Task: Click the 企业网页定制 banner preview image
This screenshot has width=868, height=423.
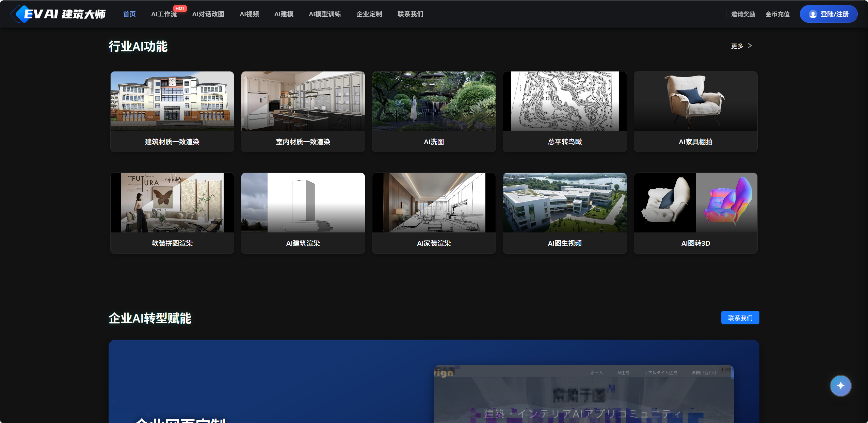Action: 583,394
